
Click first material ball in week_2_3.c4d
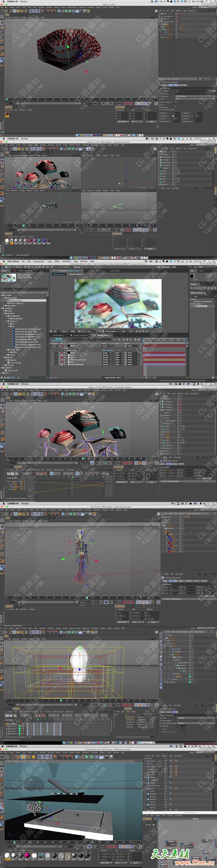pyautogui.click(x=7, y=241)
